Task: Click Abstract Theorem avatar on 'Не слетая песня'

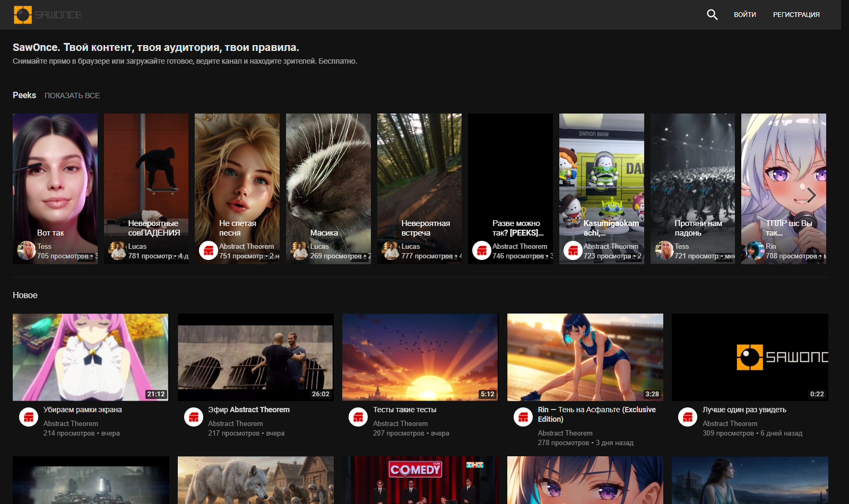Action: (x=209, y=250)
